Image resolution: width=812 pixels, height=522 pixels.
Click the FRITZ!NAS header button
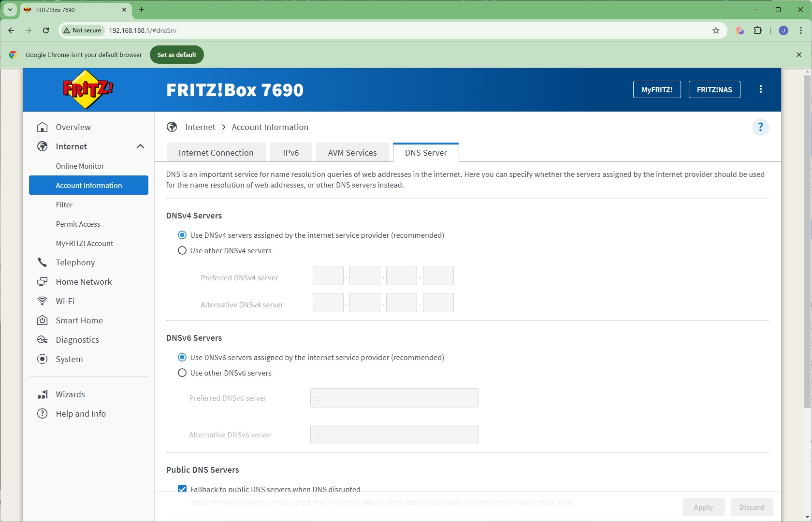tap(714, 89)
